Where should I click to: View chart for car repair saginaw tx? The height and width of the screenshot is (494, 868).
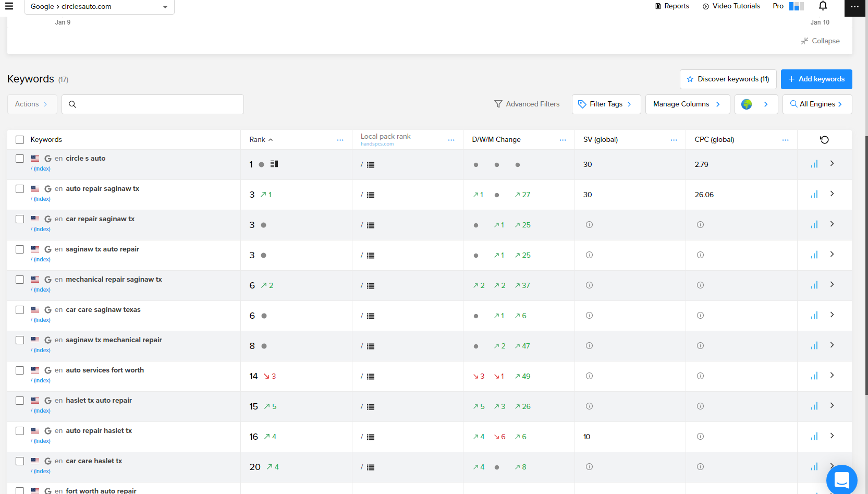(814, 225)
